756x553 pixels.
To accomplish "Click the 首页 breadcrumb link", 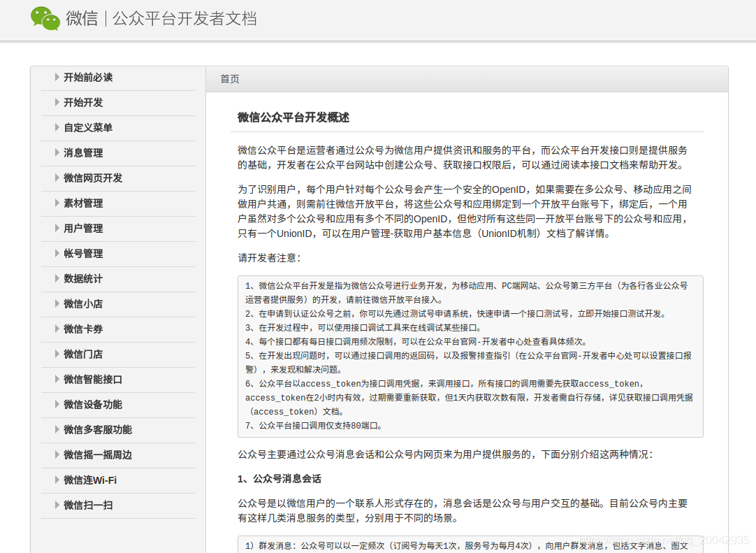I will coord(229,78).
